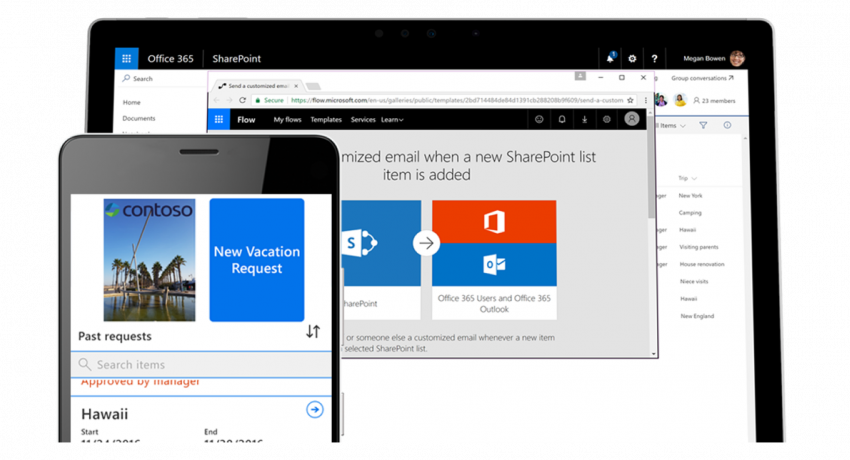The height and width of the screenshot is (460, 850).
Task: Click the Niece visits trip row
Action: pos(694,282)
